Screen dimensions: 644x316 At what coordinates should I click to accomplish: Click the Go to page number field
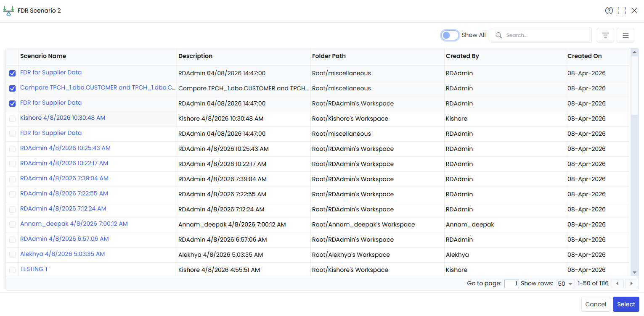click(511, 284)
